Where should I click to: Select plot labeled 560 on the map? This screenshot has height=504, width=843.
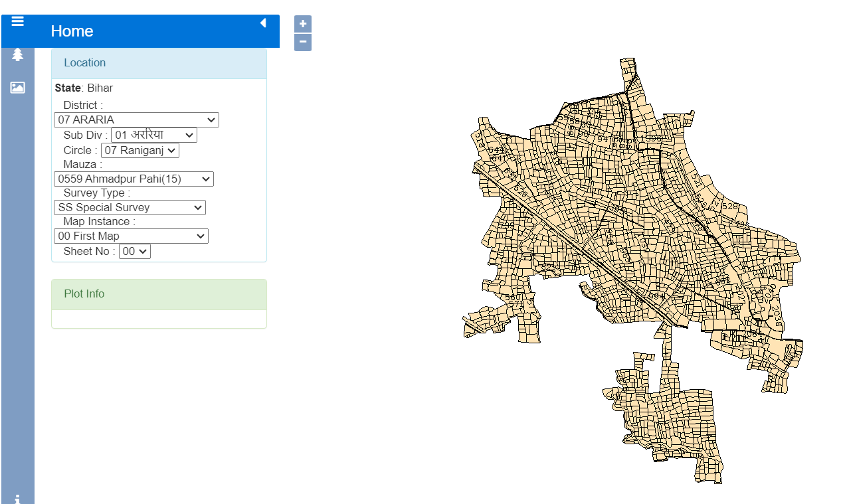(x=513, y=298)
